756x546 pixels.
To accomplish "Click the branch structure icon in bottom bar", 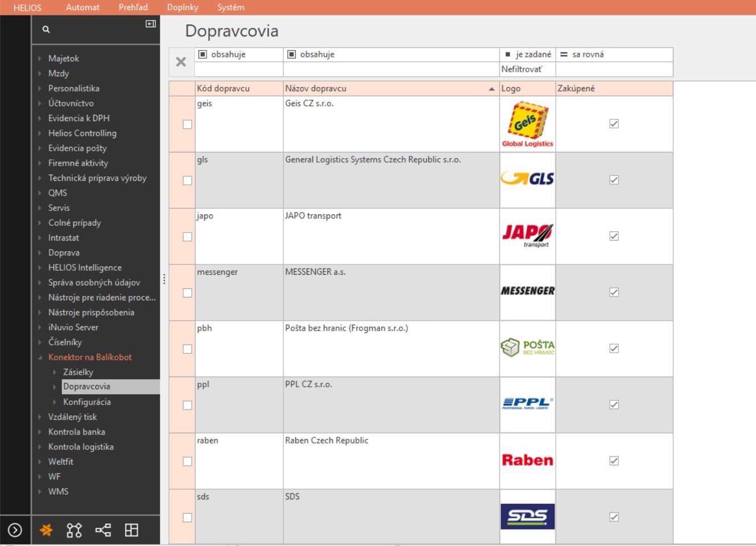I will point(74,530).
